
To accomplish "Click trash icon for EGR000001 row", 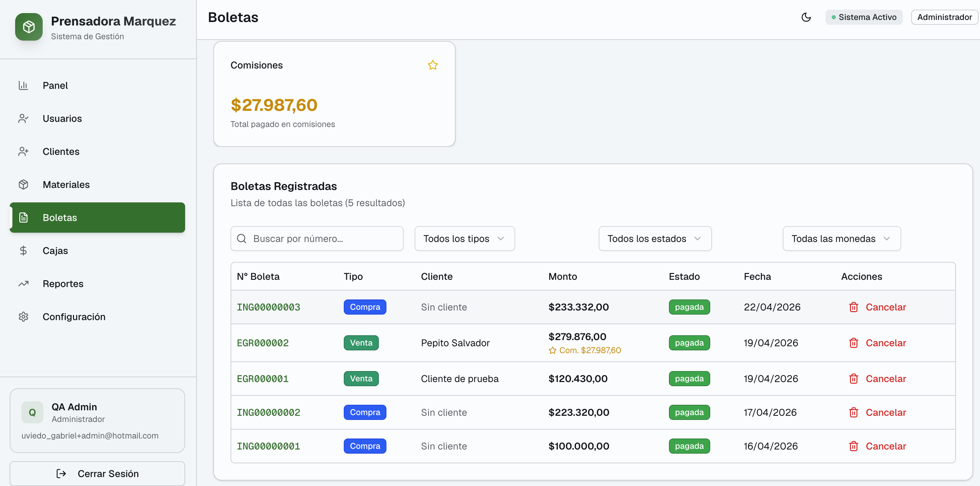I will point(853,379).
